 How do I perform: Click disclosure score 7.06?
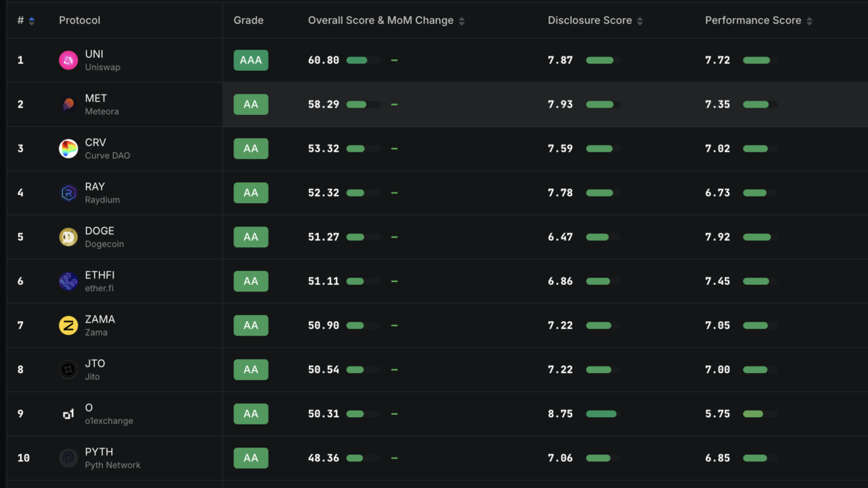coord(561,458)
